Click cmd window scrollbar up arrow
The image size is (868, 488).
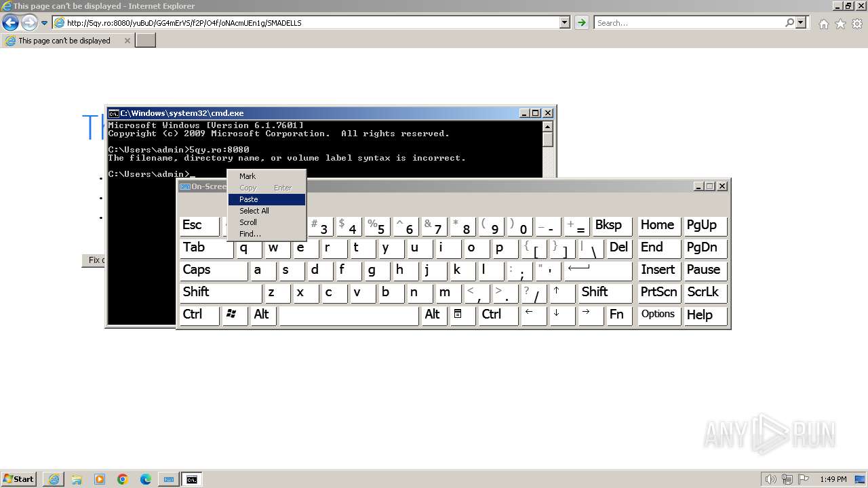point(548,127)
